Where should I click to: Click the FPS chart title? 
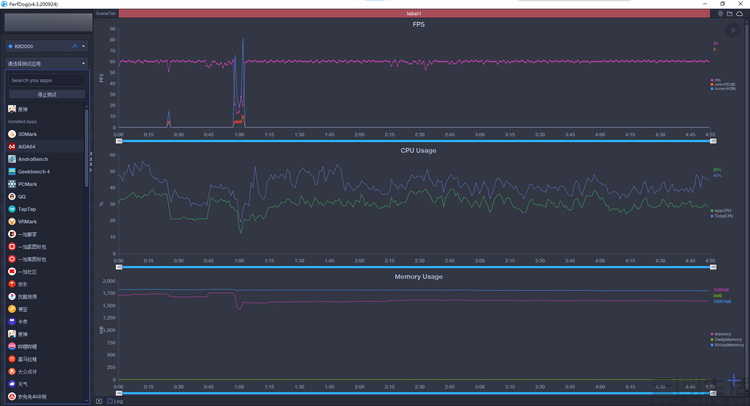[x=419, y=24]
